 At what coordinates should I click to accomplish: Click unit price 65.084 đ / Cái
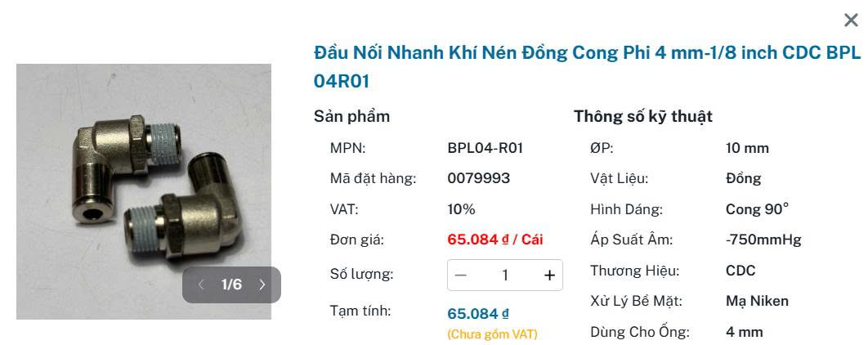point(495,240)
